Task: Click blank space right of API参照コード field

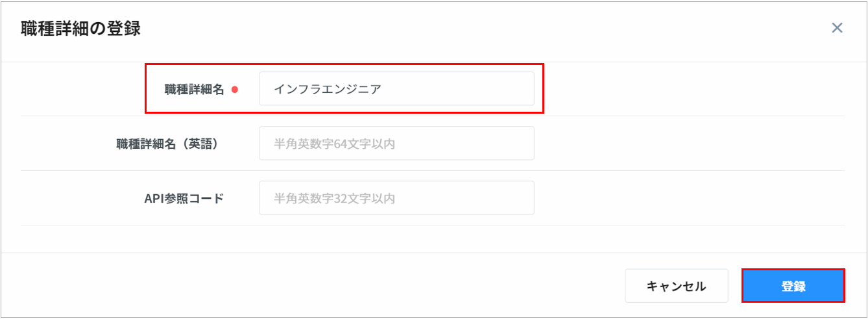Action: 688,198
